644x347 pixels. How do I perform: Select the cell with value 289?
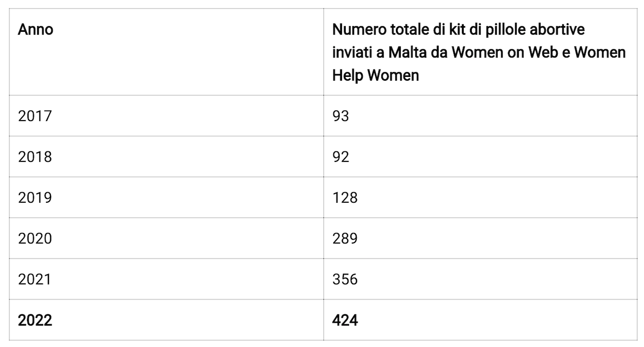pyautogui.click(x=480, y=238)
